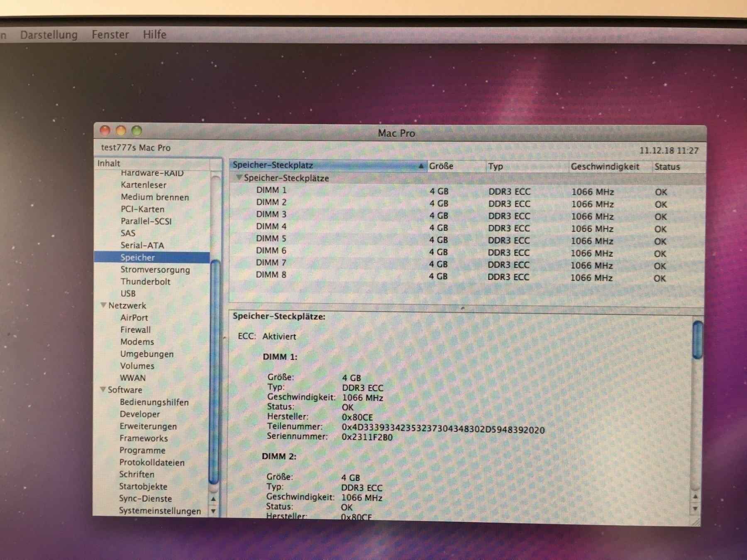
Task: Select the DIMM 1 row
Action: click(x=467, y=191)
